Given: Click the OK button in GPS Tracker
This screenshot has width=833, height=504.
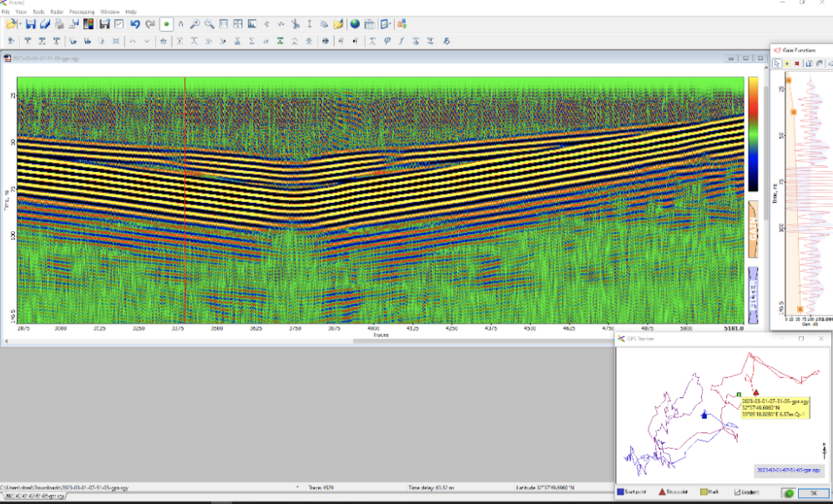Looking at the screenshot, I should [x=813, y=493].
